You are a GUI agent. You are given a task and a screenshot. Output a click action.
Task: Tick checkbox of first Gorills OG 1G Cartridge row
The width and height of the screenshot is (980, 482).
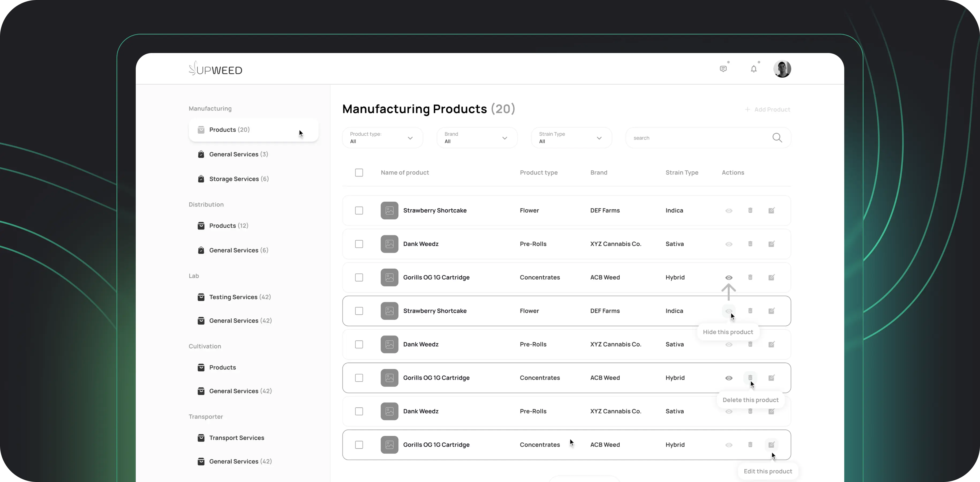(359, 278)
